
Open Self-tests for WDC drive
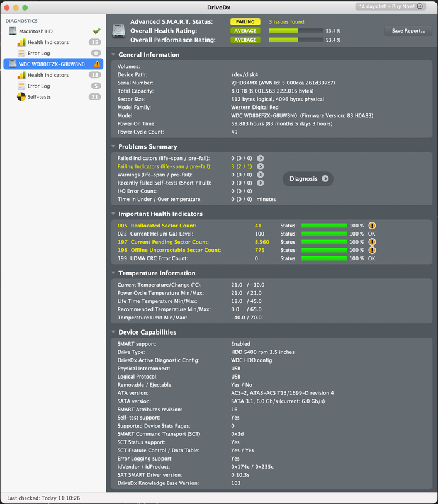(x=53, y=97)
